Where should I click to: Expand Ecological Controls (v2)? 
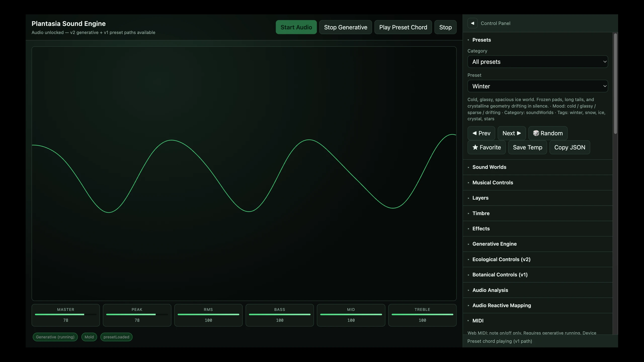[x=538, y=259]
